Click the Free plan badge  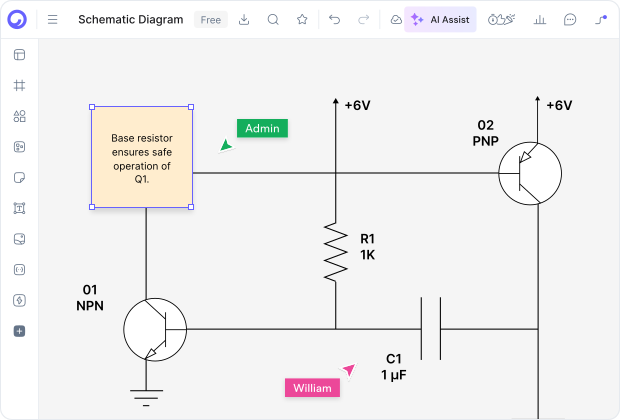coord(210,19)
